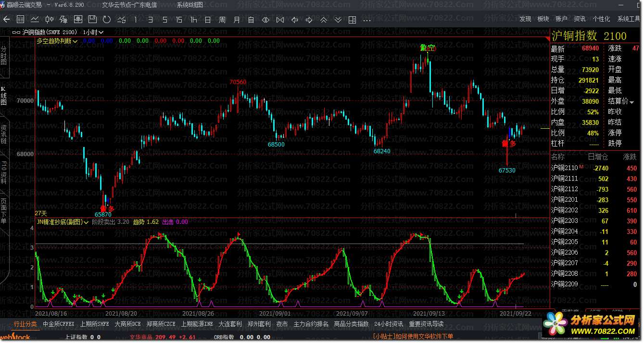The image size is (644, 343).
Task: Open the 页面下单 side tab
Action: (4, 211)
